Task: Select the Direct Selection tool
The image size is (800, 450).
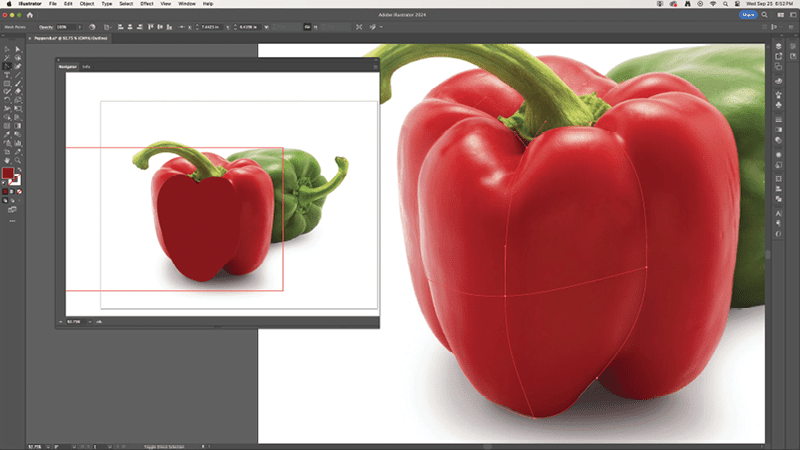Action: 18,49
